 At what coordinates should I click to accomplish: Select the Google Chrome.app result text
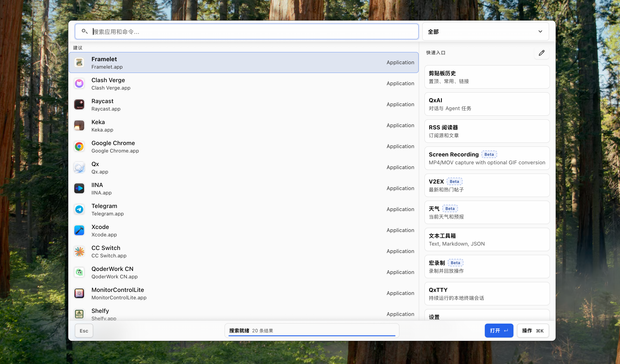tap(115, 151)
